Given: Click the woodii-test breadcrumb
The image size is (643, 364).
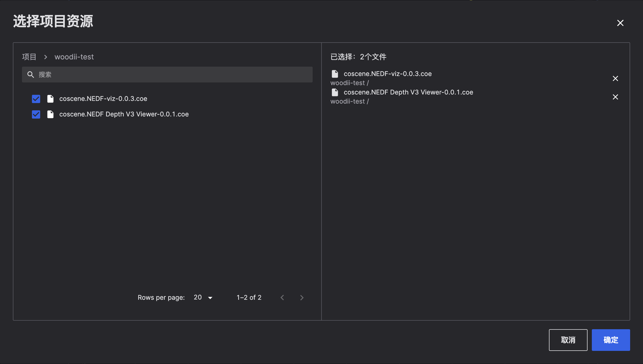Looking at the screenshot, I should 74,57.
